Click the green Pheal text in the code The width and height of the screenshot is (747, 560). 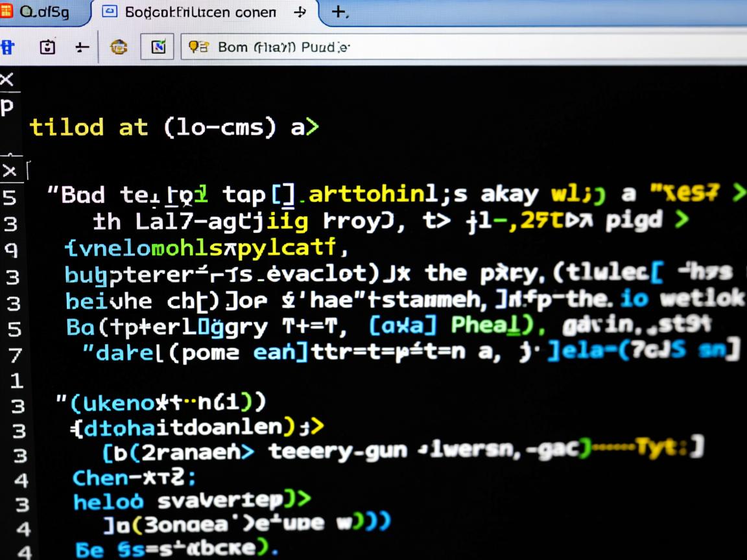[x=479, y=325]
